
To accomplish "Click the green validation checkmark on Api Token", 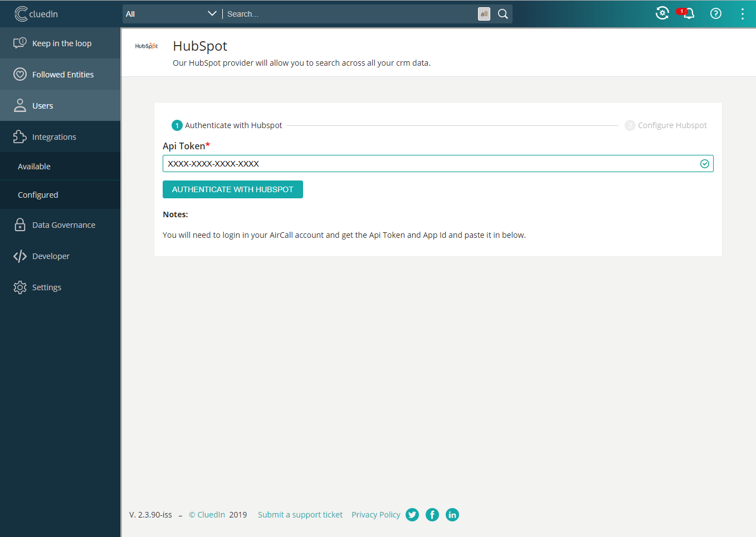I will 704,163.
